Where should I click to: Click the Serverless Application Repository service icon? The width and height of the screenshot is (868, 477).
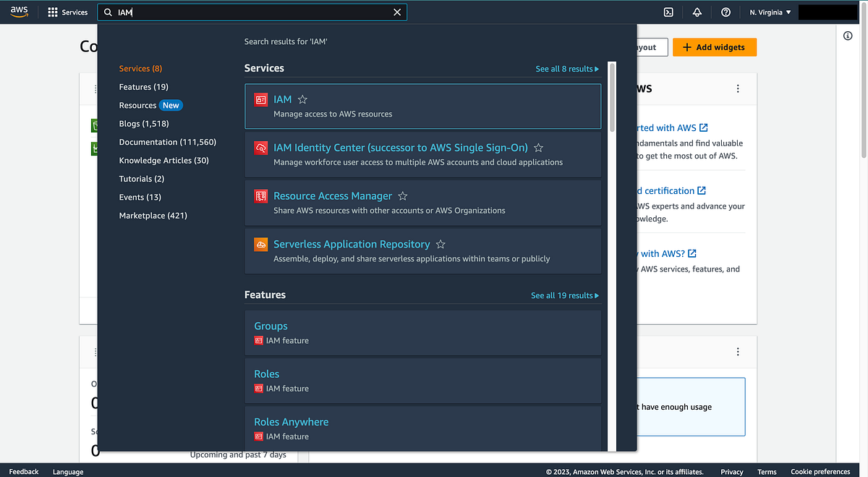pyautogui.click(x=260, y=244)
